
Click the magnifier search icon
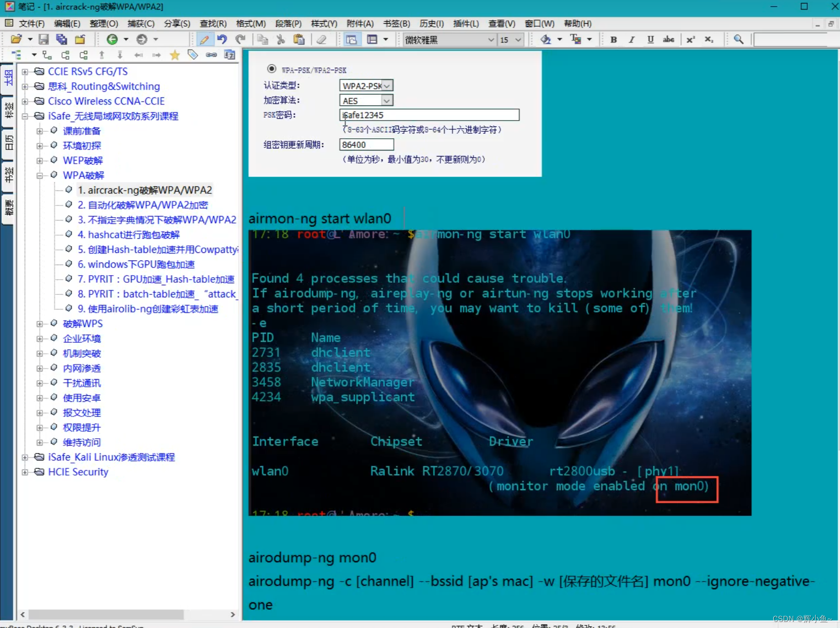[738, 39]
